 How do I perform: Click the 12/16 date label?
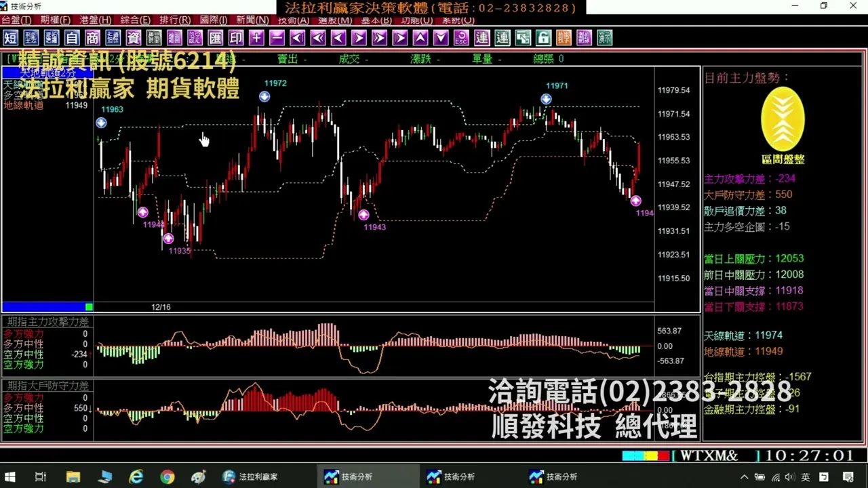tap(161, 307)
